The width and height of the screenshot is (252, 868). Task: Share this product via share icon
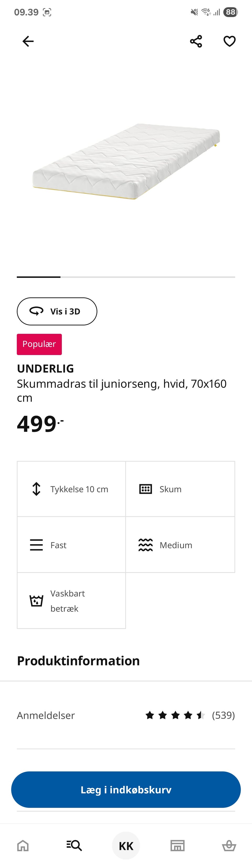(196, 41)
